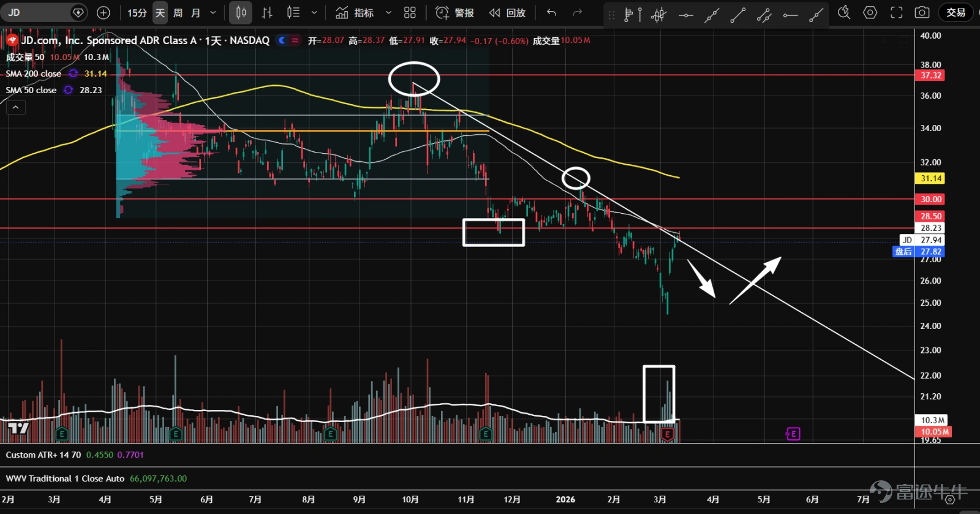980x514 pixels.
Task: Select the 天 daily interval
Action: pyautogui.click(x=160, y=12)
